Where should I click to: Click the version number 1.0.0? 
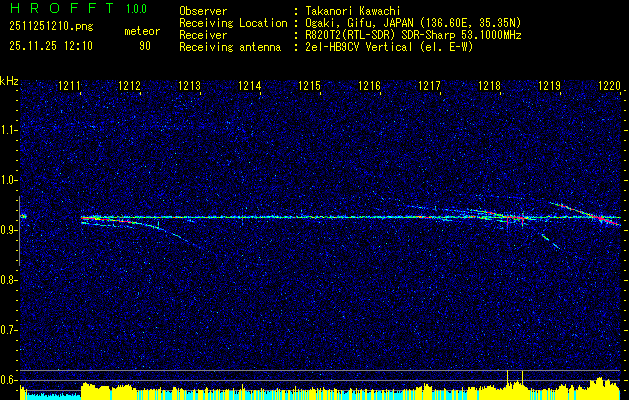(x=136, y=8)
